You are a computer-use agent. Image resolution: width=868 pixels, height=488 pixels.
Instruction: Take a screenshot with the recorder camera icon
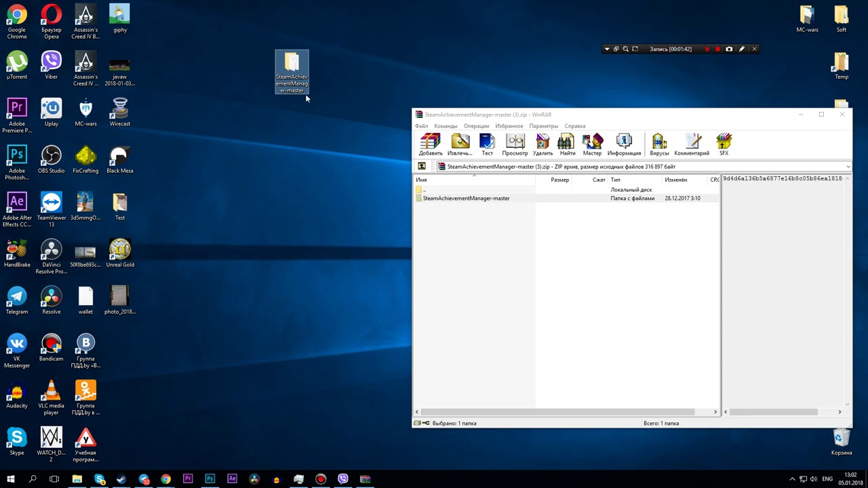point(729,49)
